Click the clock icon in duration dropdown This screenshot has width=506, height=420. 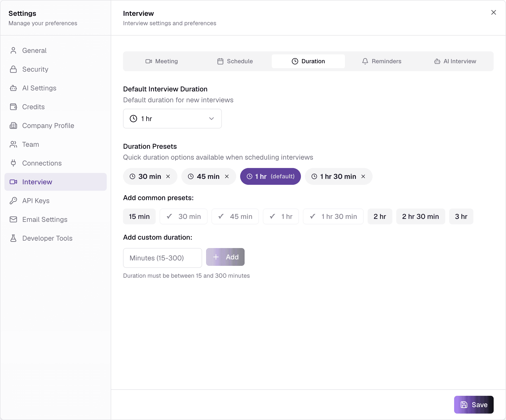(x=133, y=119)
